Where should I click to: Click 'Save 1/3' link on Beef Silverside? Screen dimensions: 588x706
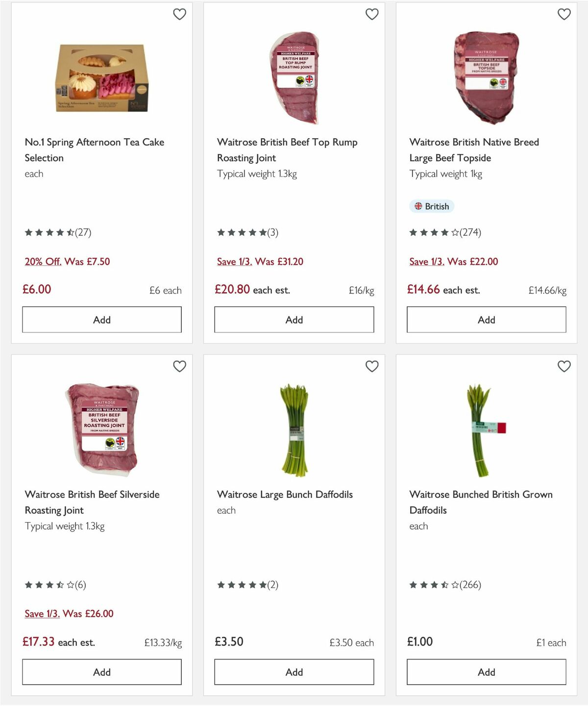[42, 613]
